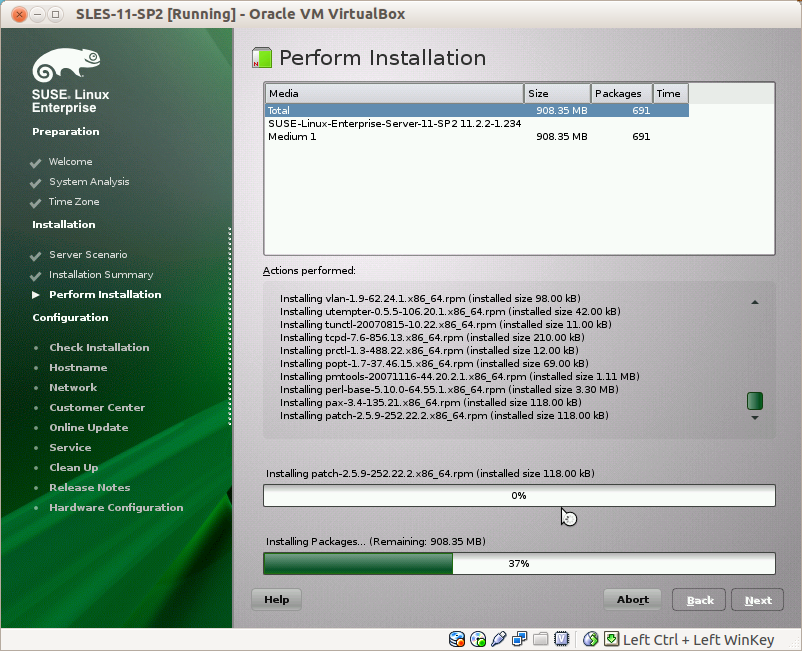The width and height of the screenshot is (802, 651).
Task: Sort by the Media column header
Action: (394, 94)
